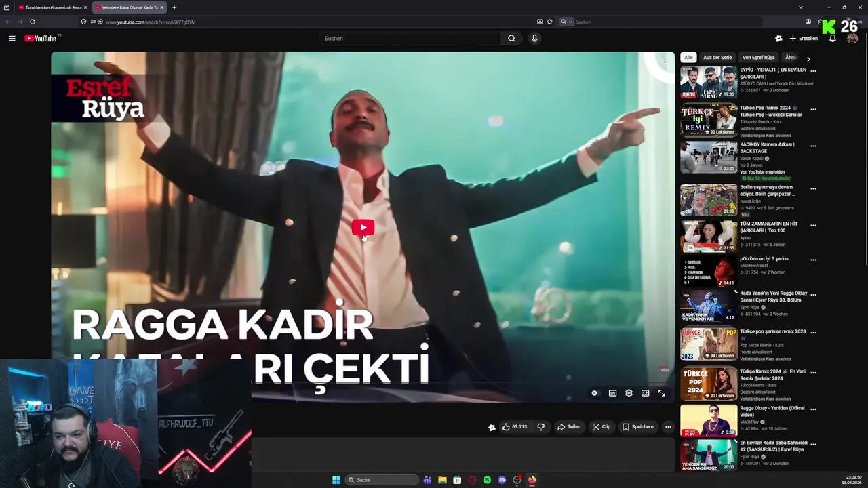Open more actions three-dot menu below video
The height and width of the screenshot is (488, 868).
pyautogui.click(x=668, y=427)
